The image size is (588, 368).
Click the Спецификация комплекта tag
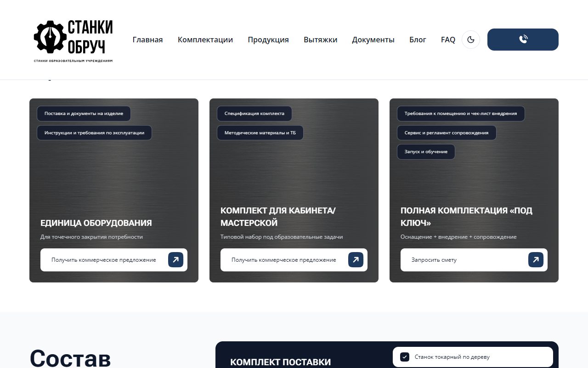(x=254, y=114)
